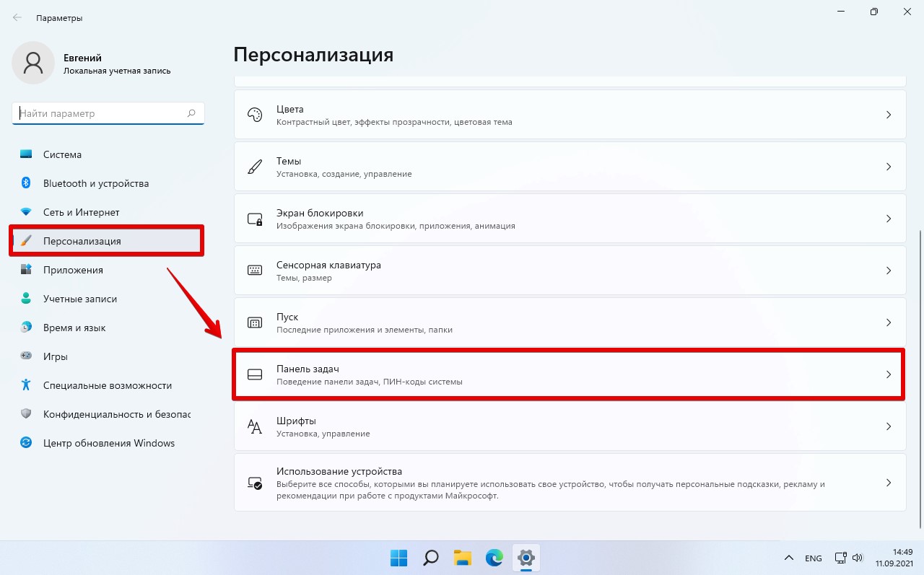Expand the Использование устройства chevron

tap(889, 483)
